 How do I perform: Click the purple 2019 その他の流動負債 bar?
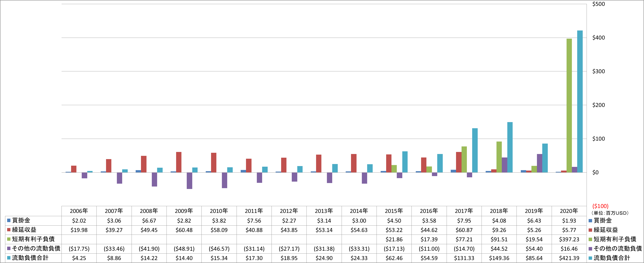(540, 163)
